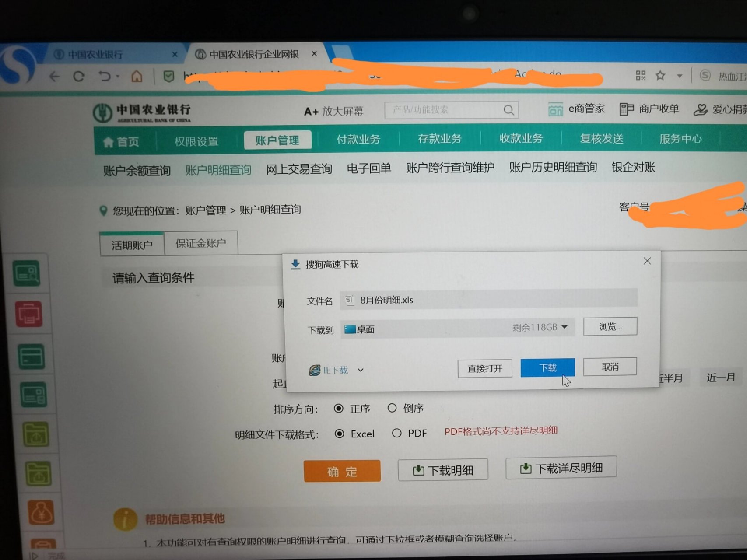The width and height of the screenshot is (747, 560).
Task: Click 账户历史明细查询 submenu
Action: 553,167
